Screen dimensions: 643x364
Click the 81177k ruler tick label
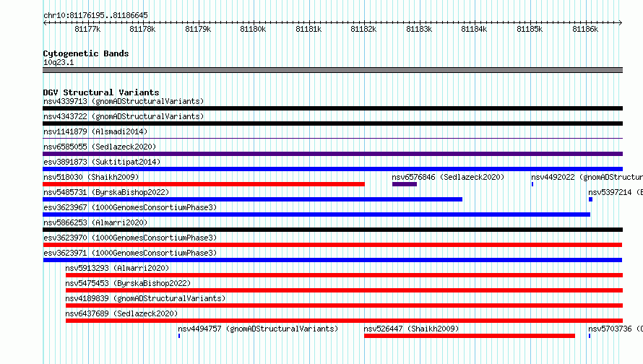click(87, 29)
